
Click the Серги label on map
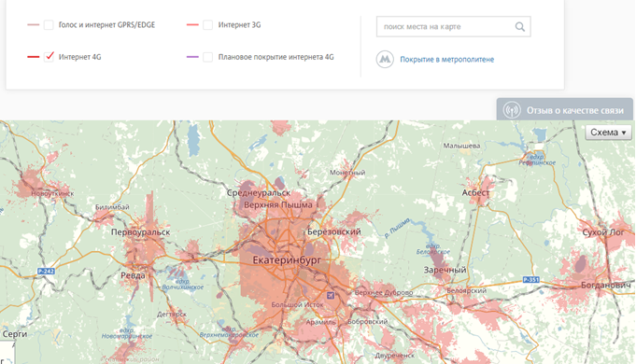(15, 334)
